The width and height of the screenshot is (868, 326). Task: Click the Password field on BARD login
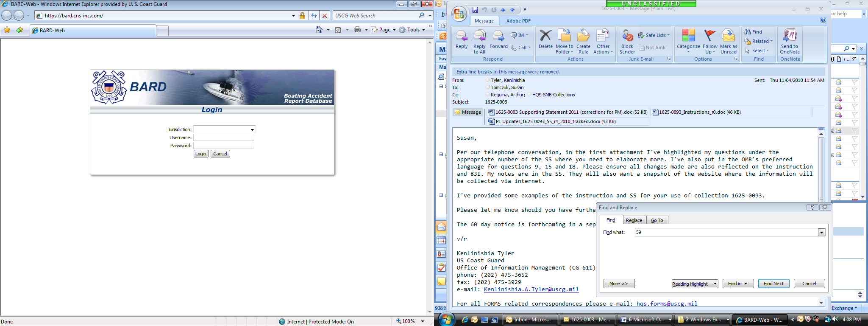click(x=224, y=146)
